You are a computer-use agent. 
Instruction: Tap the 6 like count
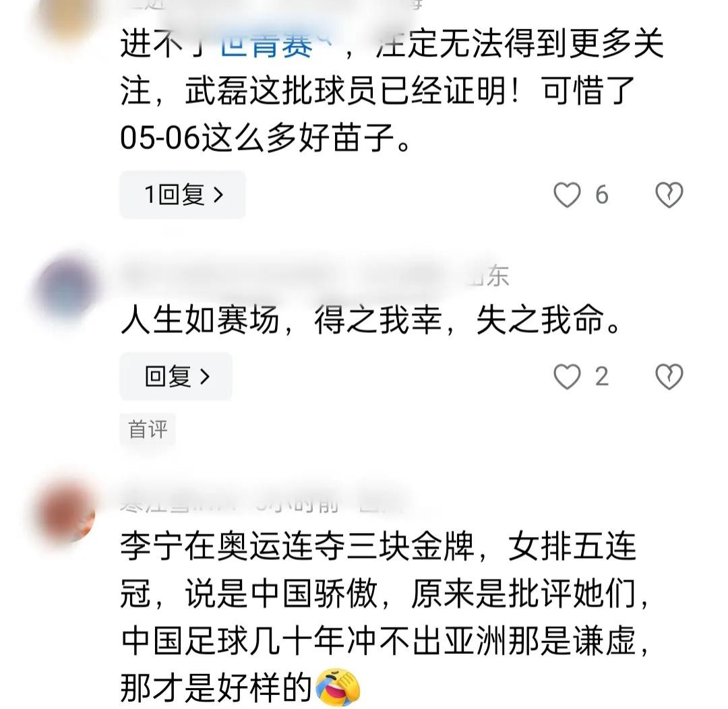tap(602, 195)
